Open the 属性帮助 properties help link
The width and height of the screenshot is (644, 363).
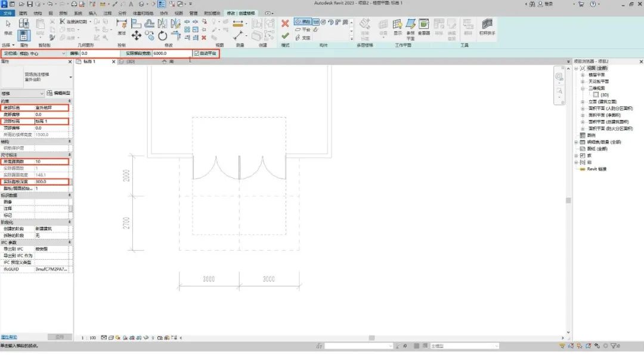click(8, 337)
